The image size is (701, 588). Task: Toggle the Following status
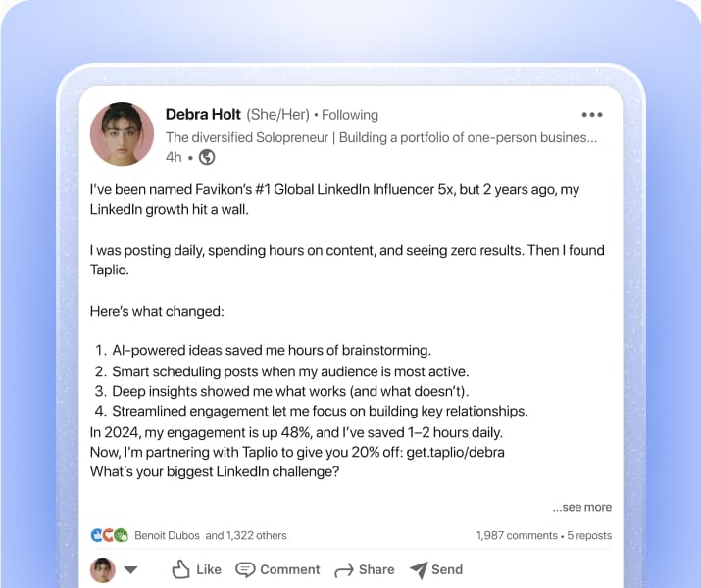pyautogui.click(x=350, y=115)
